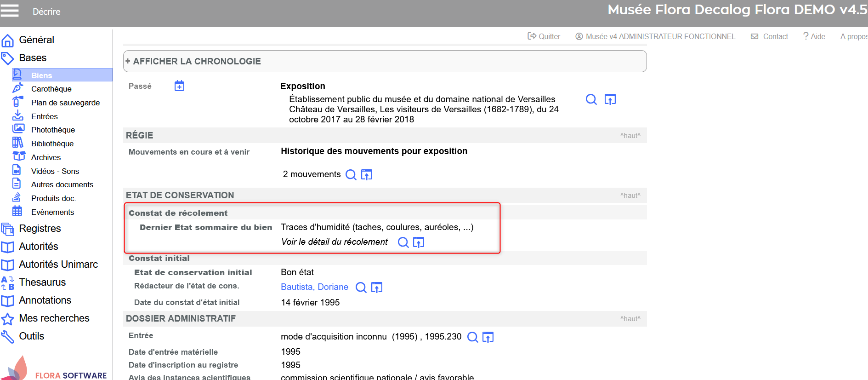Click magnifier icon next to Versailles exposition
The image size is (868, 380).
(591, 99)
